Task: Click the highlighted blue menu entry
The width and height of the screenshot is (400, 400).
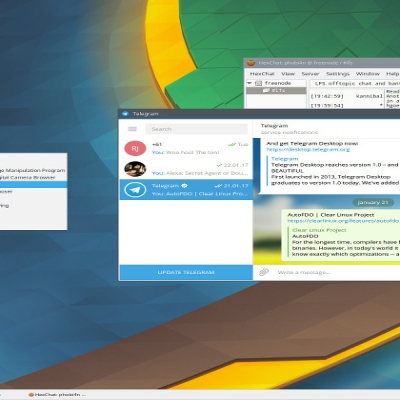Action: [33, 184]
